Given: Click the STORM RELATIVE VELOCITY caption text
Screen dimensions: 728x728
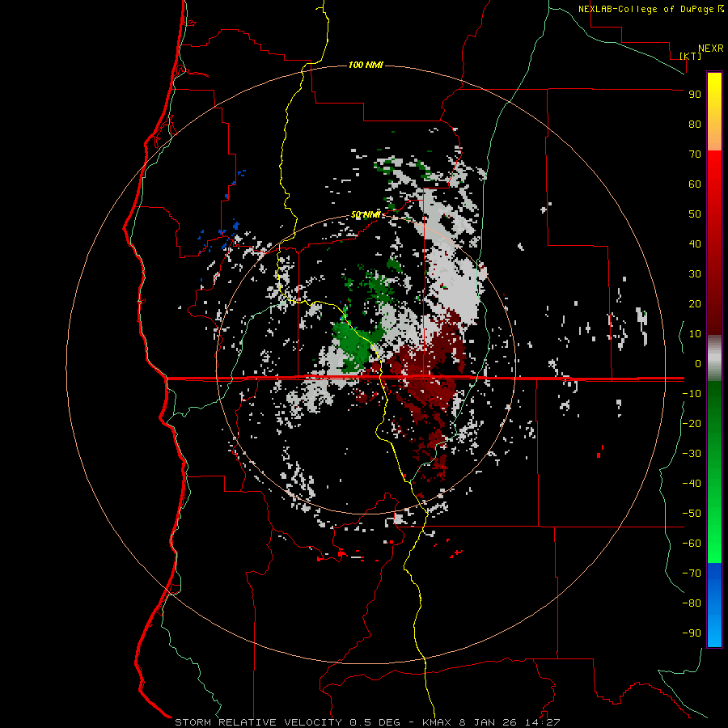Looking at the screenshot, I should pos(260,722).
